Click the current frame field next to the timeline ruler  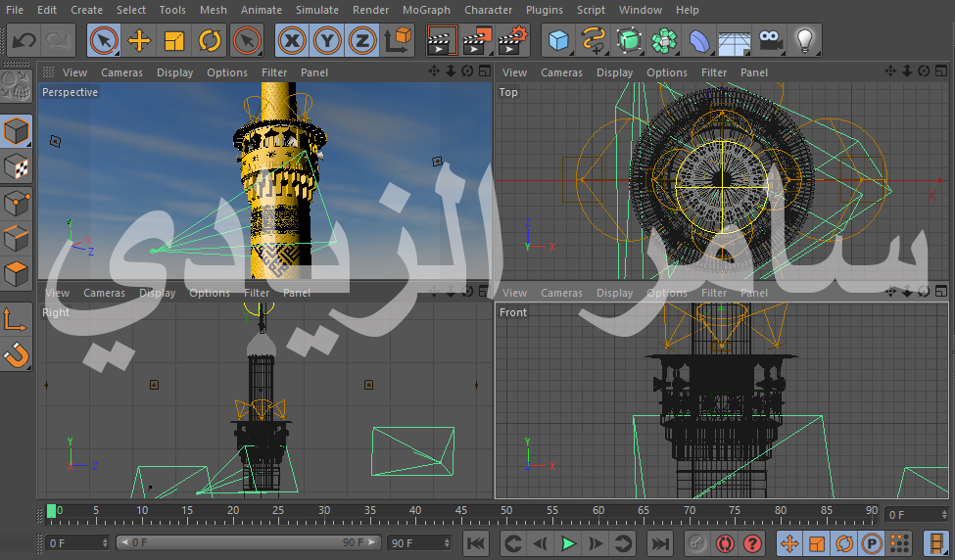coord(916,514)
